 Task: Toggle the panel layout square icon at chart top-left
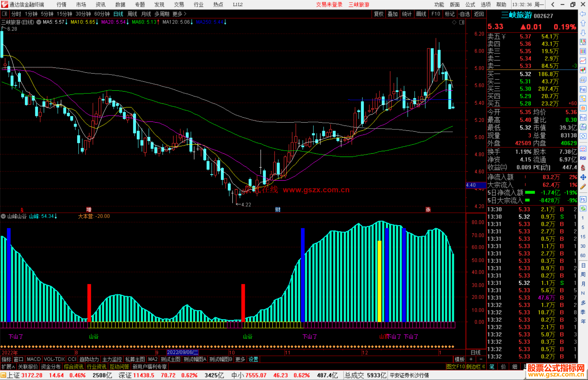[x=4, y=14]
